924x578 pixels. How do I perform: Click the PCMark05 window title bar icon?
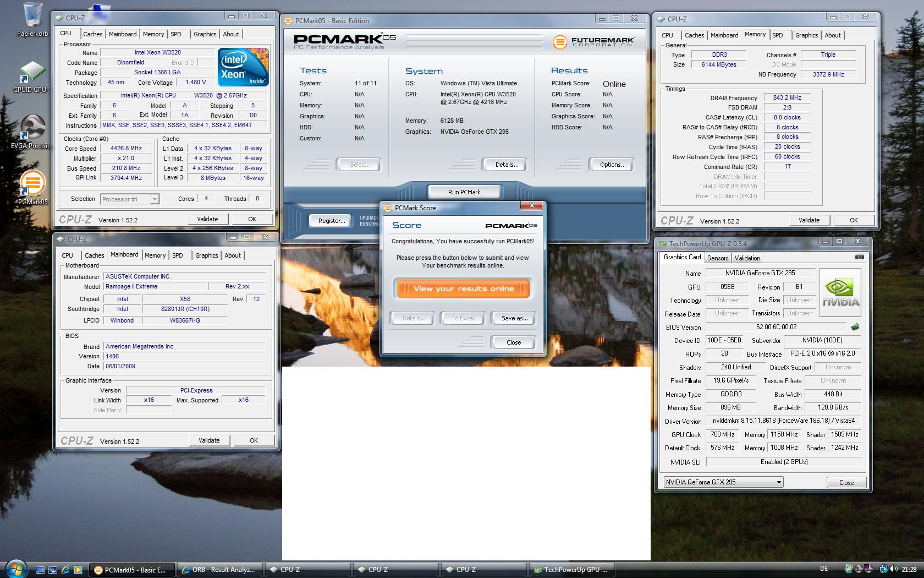pos(288,21)
